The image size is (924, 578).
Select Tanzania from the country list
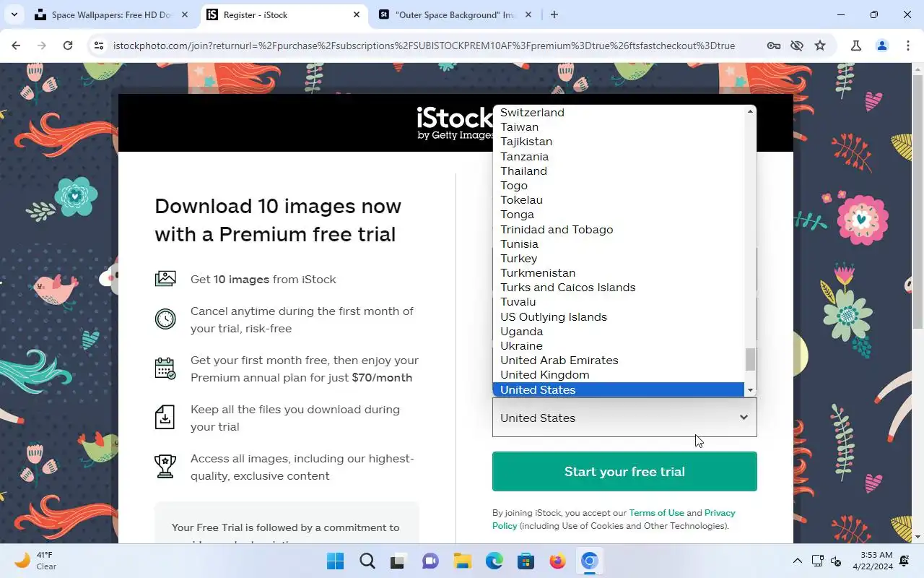point(619,157)
